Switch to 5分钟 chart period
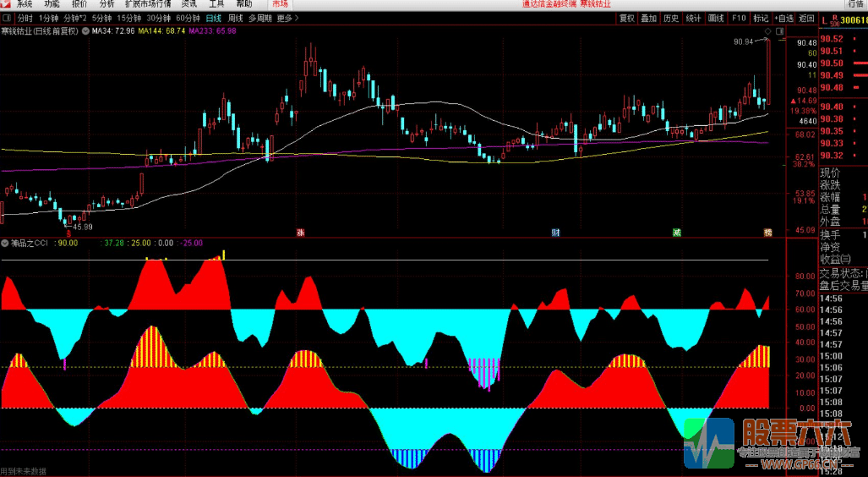 pos(102,19)
